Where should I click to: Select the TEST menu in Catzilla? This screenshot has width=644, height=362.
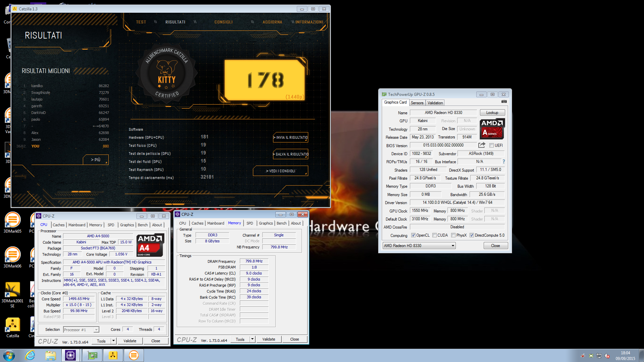(141, 22)
